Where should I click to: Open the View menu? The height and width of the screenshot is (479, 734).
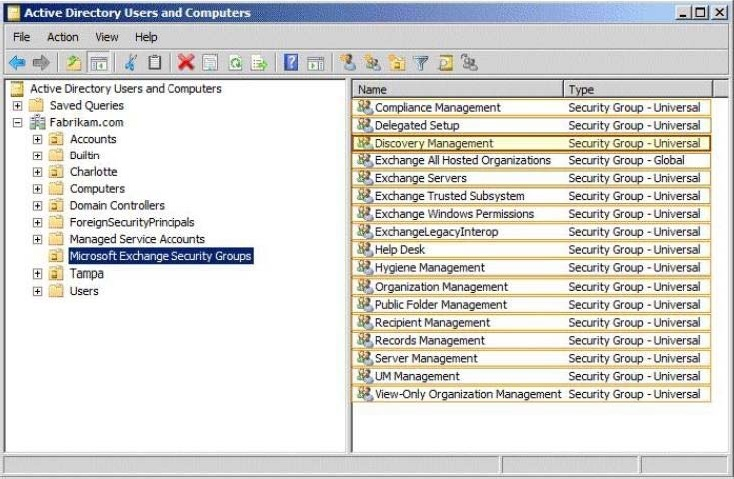coord(107,37)
